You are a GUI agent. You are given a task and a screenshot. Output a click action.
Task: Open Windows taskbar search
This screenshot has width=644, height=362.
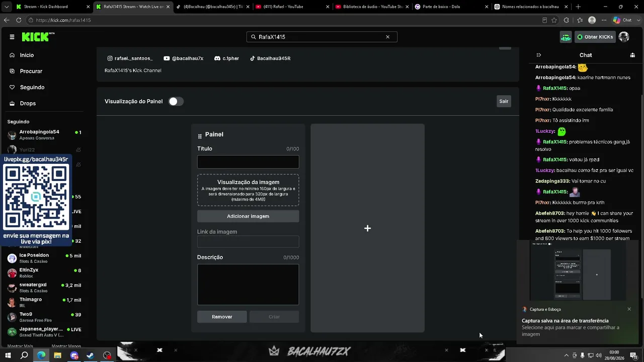click(24, 355)
